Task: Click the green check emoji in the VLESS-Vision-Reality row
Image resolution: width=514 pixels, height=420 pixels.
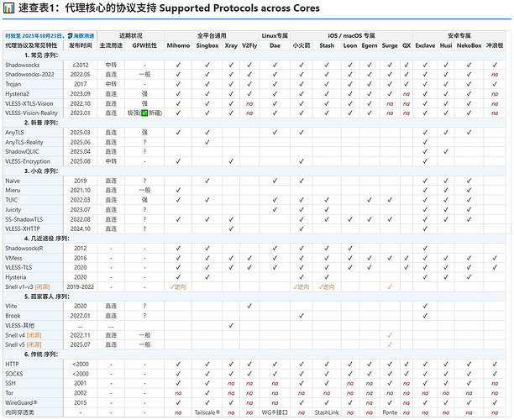Action: [x=144, y=113]
